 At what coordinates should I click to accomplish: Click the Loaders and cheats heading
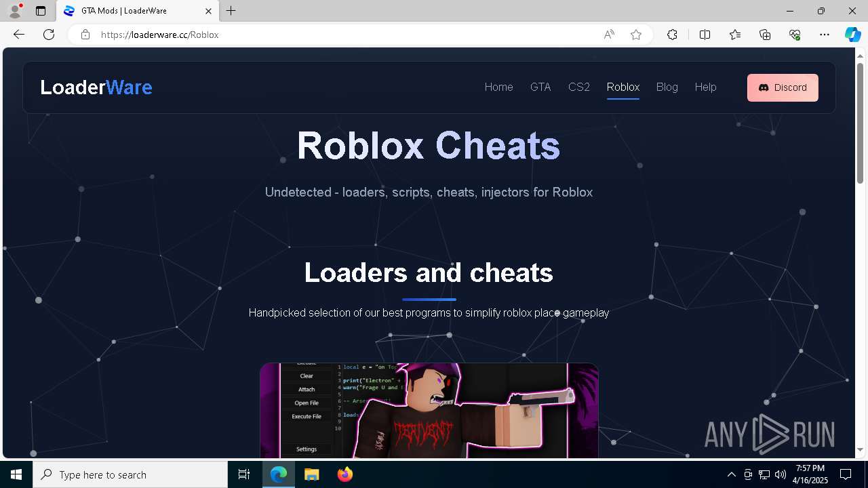click(429, 272)
